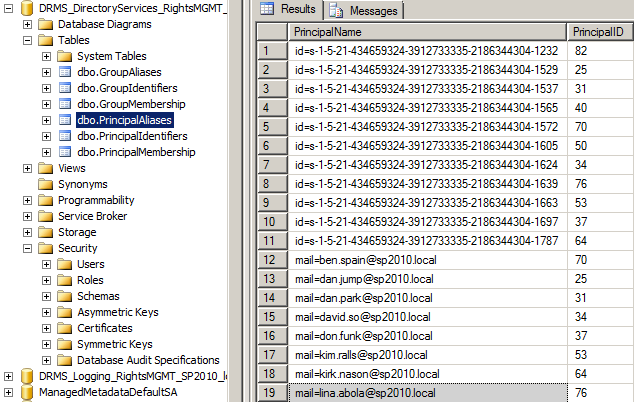This screenshot has height=402, width=634.
Task: Collapse the Tables folder node
Action: [x=27, y=40]
